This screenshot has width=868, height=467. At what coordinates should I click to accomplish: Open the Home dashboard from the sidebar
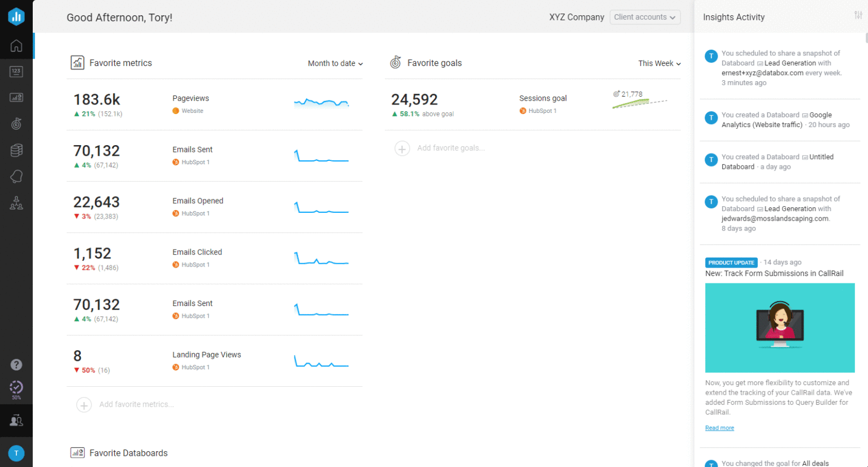tap(16, 46)
